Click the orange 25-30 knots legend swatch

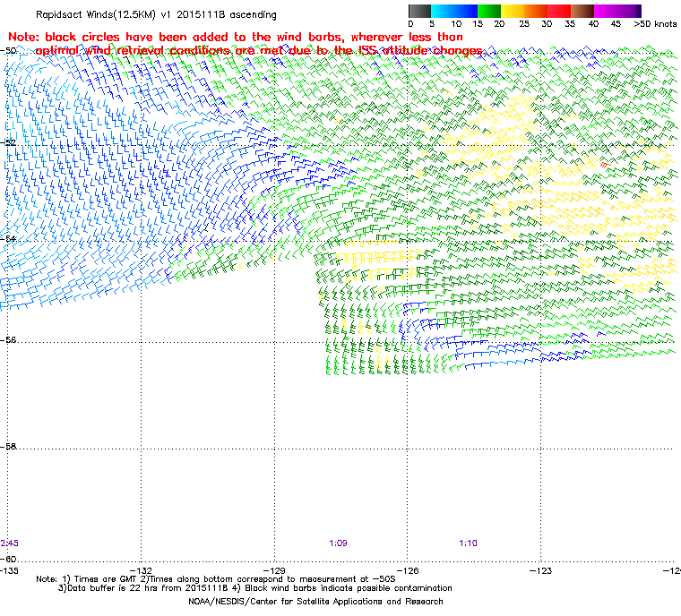[x=536, y=11]
